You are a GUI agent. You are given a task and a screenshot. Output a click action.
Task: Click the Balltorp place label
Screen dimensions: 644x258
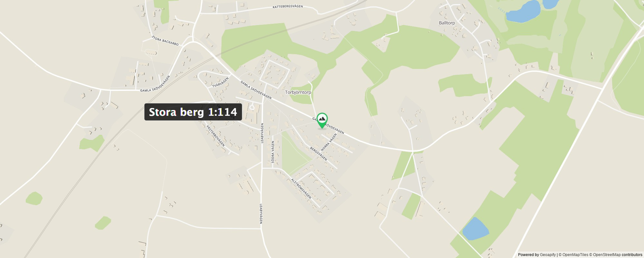pos(447,23)
